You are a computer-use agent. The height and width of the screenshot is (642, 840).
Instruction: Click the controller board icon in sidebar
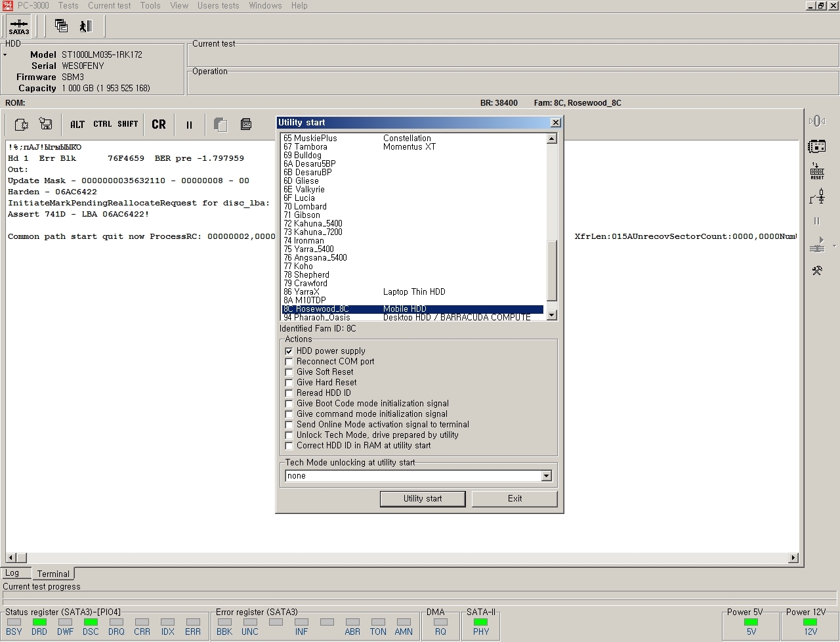click(x=817, y=146)
